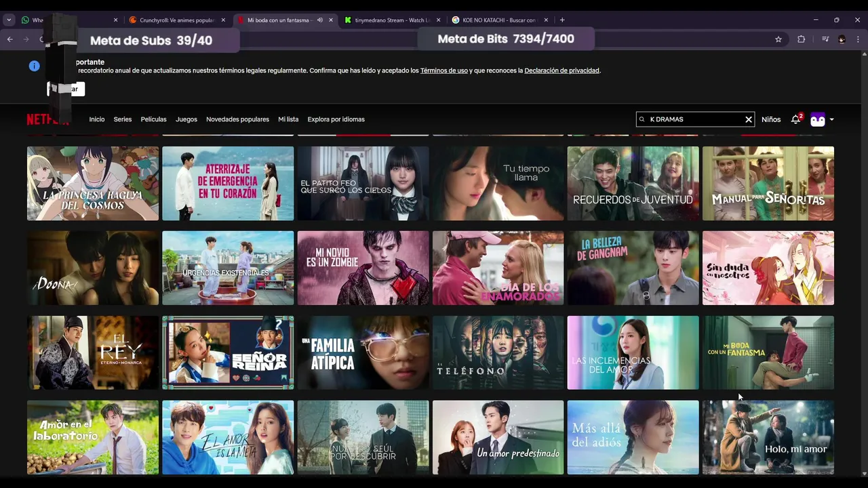This screenshot has width=868, height=488.
Task: Clear the K DRAMAS search text
Action: point(749,119)
